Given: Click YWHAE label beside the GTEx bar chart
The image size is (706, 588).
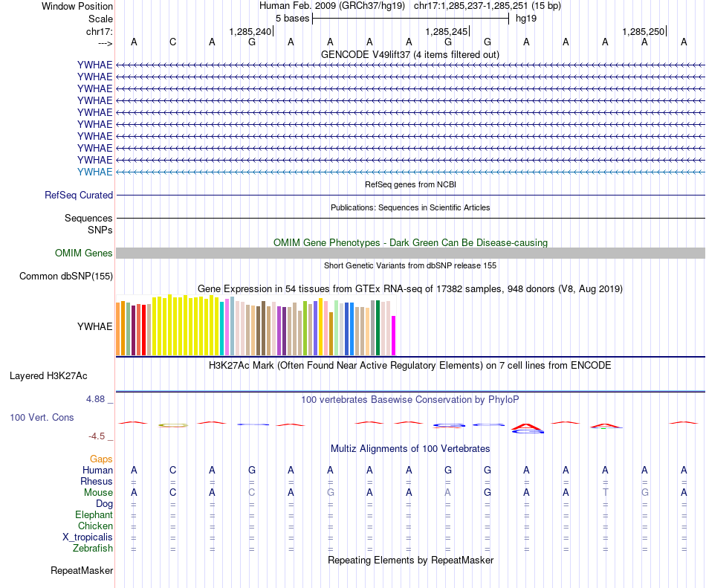Looking at the screenshot, I should [x=94, y=326].
